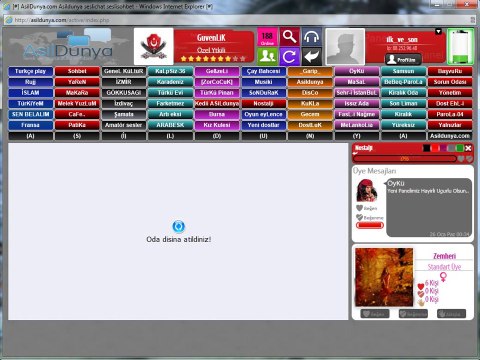Viewport: 480px width, 360px height.
Task: Click the first grey heart beside the Nostalji progress bar
Action: pyautogui.click(x=461, y=159)
